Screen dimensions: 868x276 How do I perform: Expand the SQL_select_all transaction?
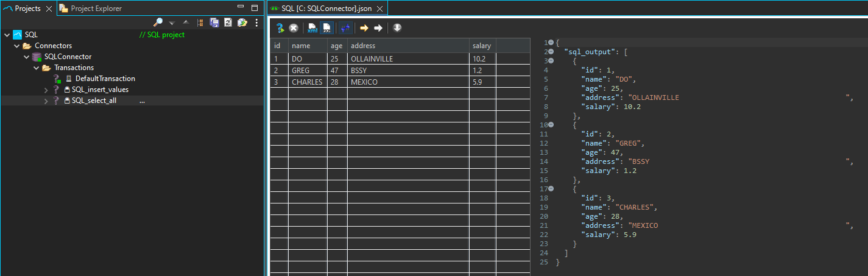[46, 101]
